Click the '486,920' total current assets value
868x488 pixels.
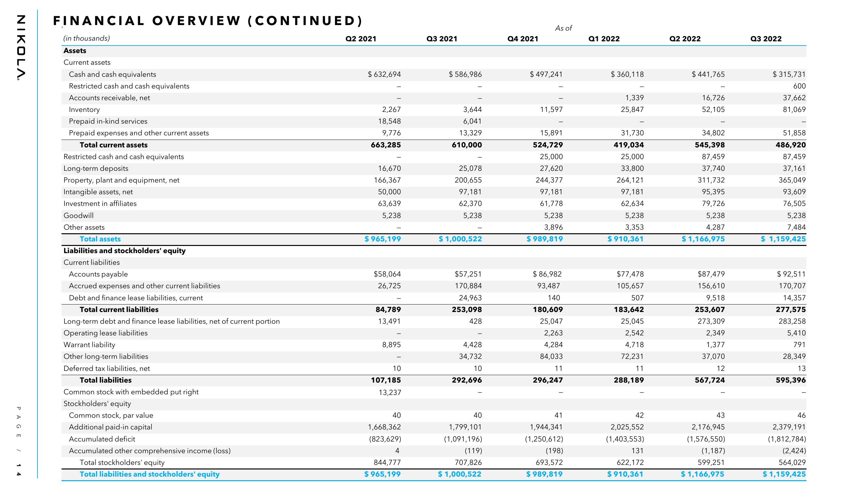tap(791, 145)
